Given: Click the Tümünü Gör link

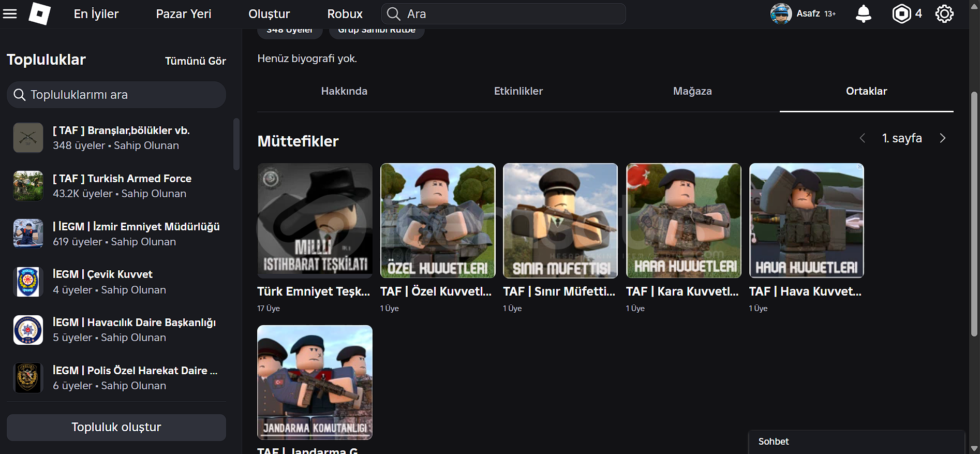Looking at the screenshot, I should coord(196,61).
